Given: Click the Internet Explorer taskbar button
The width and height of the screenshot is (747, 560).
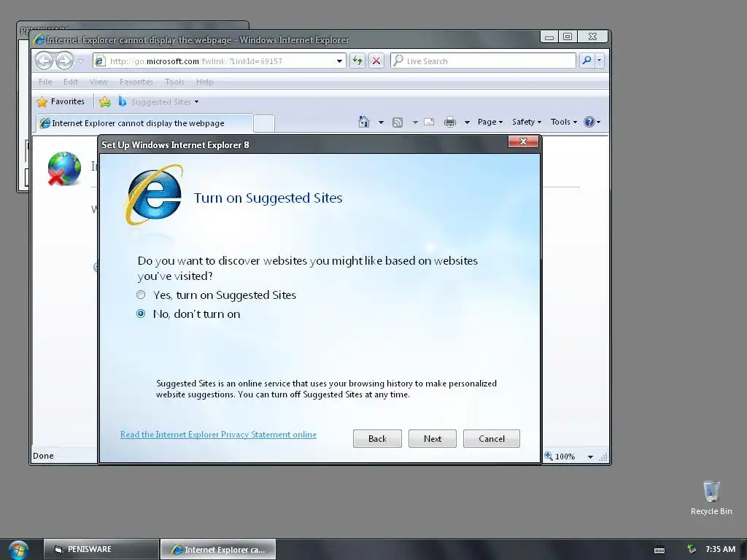Looking at the screenshot, I should point(218,549).
